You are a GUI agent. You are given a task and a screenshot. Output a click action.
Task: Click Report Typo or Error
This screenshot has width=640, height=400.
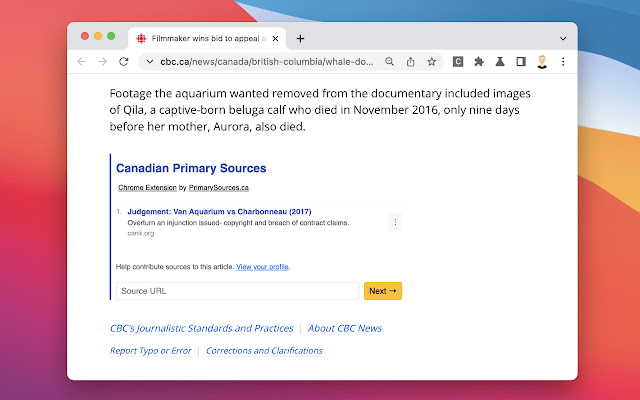pyautogui.click(x=151, y=351)
